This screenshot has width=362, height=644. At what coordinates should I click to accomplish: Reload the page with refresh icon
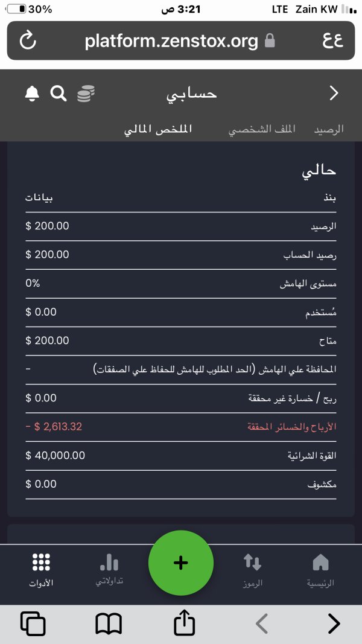coord(28,40)
